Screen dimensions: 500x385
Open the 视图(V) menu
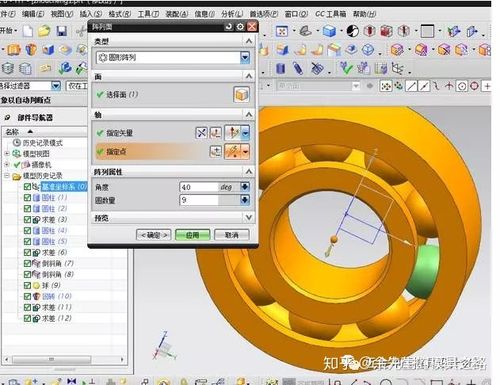click(x=62, y=14)
